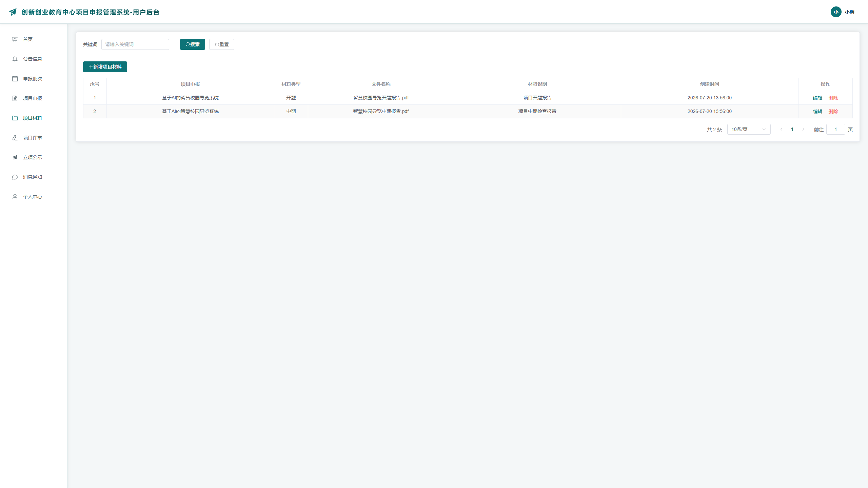Click the 文件名称 column header
This screenshot has width=868, height=488.
(x=381, y=84)
